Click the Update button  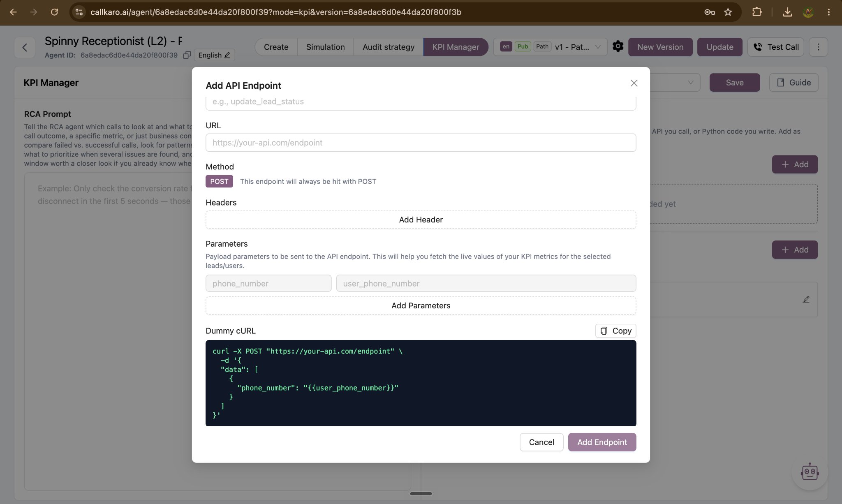pyautogui.click(x=719, y=47)
